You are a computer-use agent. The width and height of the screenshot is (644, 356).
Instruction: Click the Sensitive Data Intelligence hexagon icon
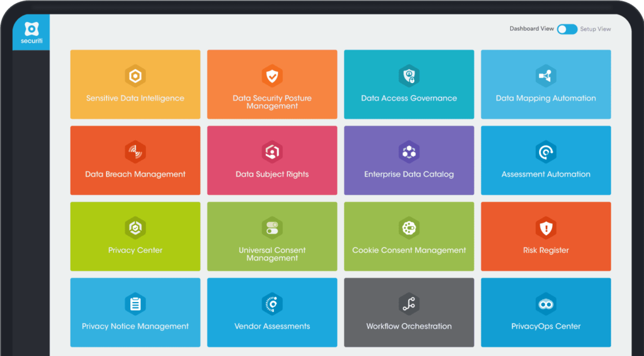tap(135, 76)
